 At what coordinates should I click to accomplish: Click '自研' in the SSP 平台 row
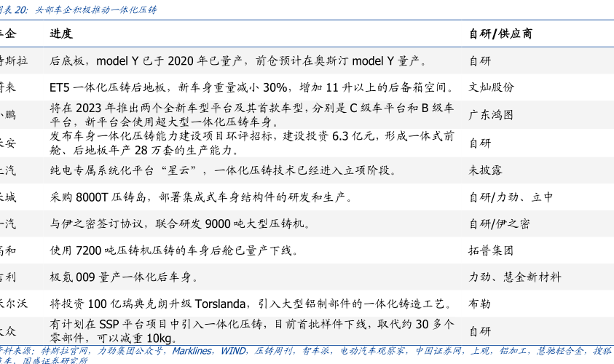pyautogui.click(x=480, y=331)
